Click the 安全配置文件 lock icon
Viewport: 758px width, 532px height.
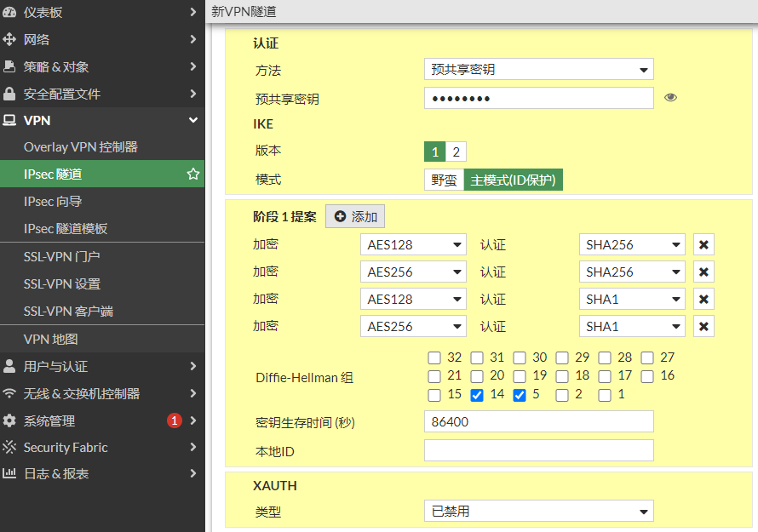click(x=10, y=94)
